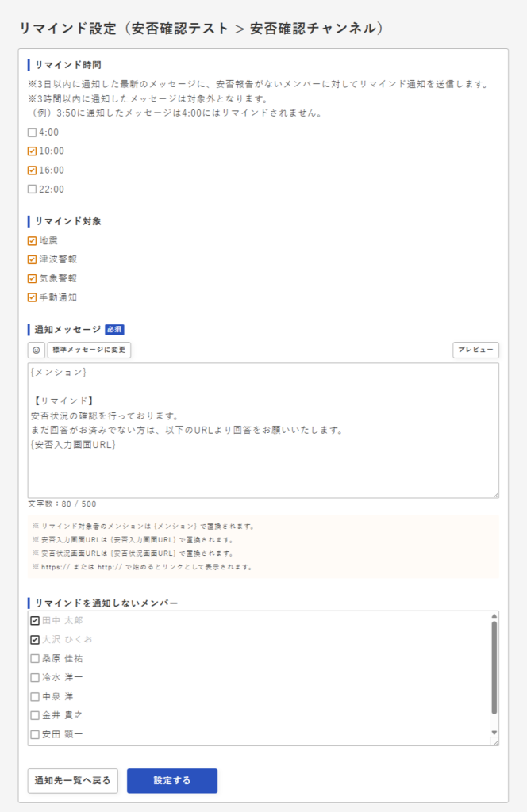
Task: Click the リマインド対象 section heading
Action: [68, 222]
